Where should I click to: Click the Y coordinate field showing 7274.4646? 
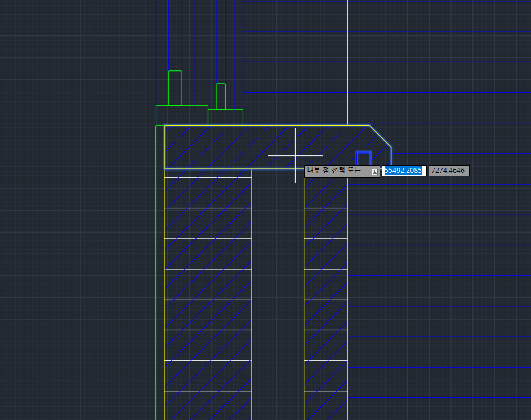[x=449, y=171]
